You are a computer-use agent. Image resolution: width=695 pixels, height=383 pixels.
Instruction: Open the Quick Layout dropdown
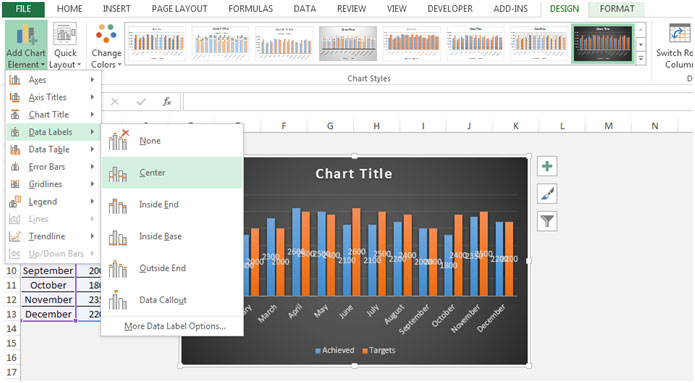[x=65, y=46]
